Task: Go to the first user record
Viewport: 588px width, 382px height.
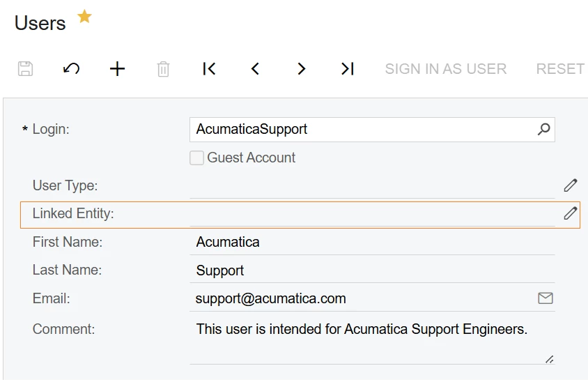Action: [x=209, y=69]
